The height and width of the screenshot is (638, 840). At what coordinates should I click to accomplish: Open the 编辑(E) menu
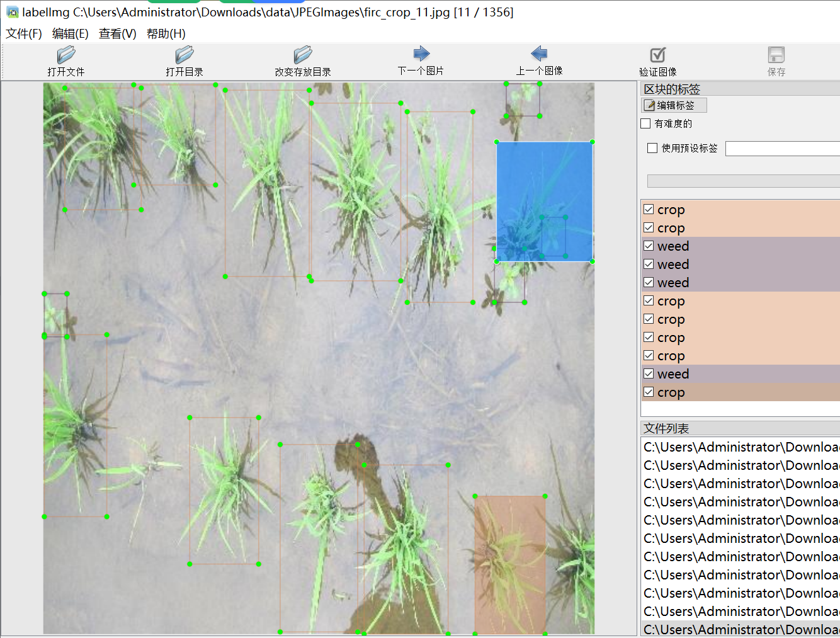71,34
